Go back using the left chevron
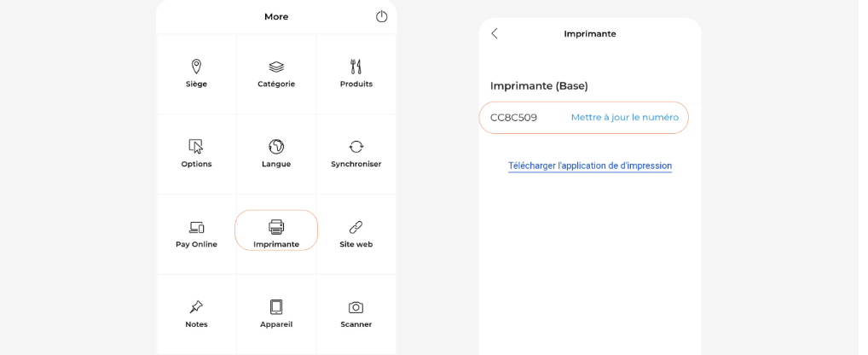The height and width of the screenshot is (355, 868). pos(495,33)
